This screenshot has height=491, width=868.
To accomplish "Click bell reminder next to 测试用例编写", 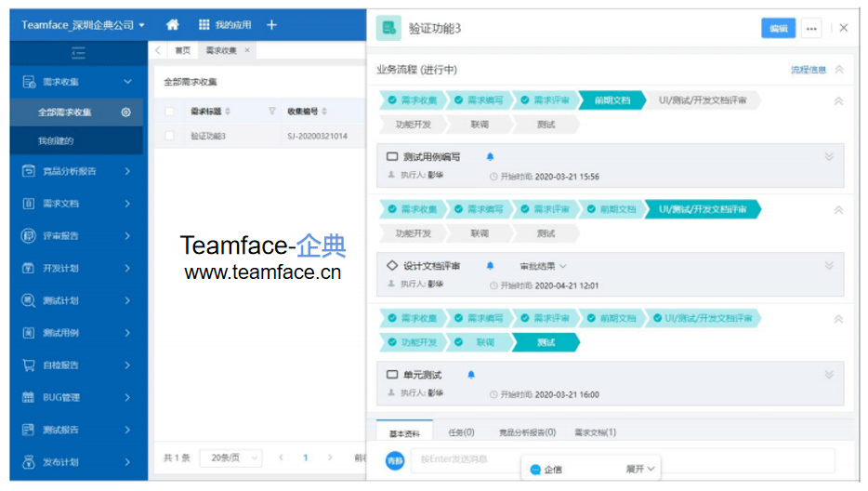I will 490,157.
